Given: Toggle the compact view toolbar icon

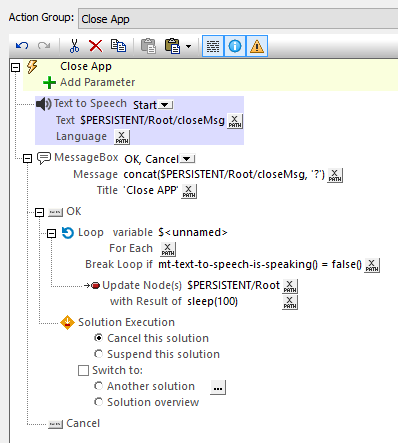Looking at the screenshot, I should click(x=213, y=46).
